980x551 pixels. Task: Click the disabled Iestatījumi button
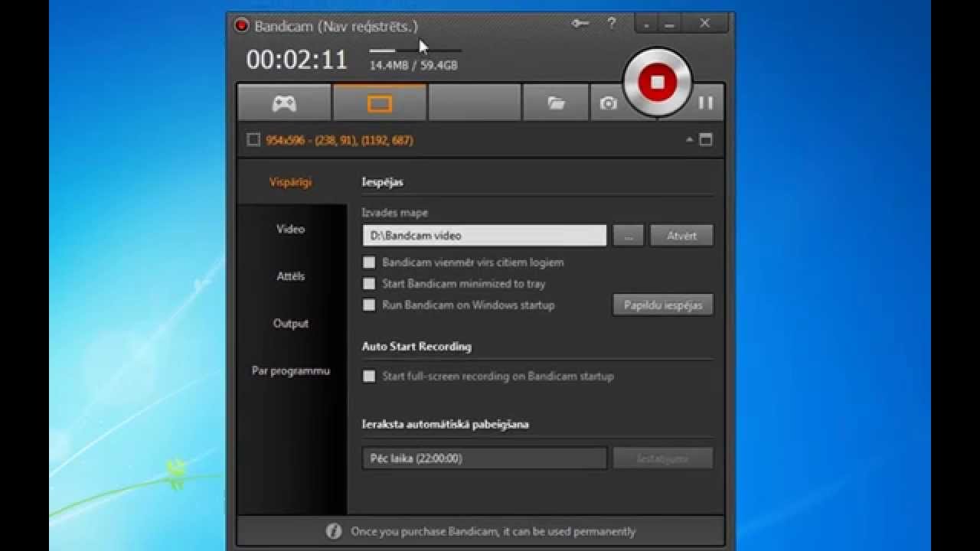click(663, 458)
